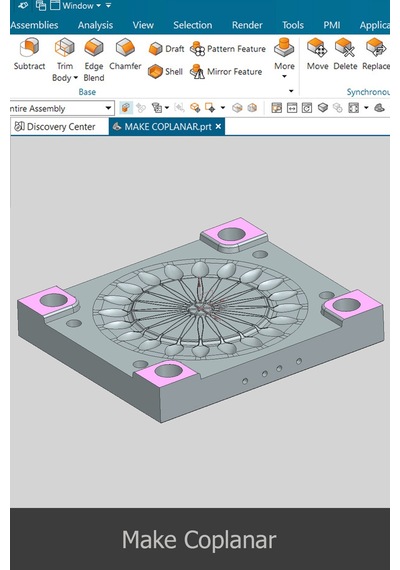Toggle the highlighted selection icon next to Entire Assembly
Viewport: 400px width, 570px height.
(126, 108)
